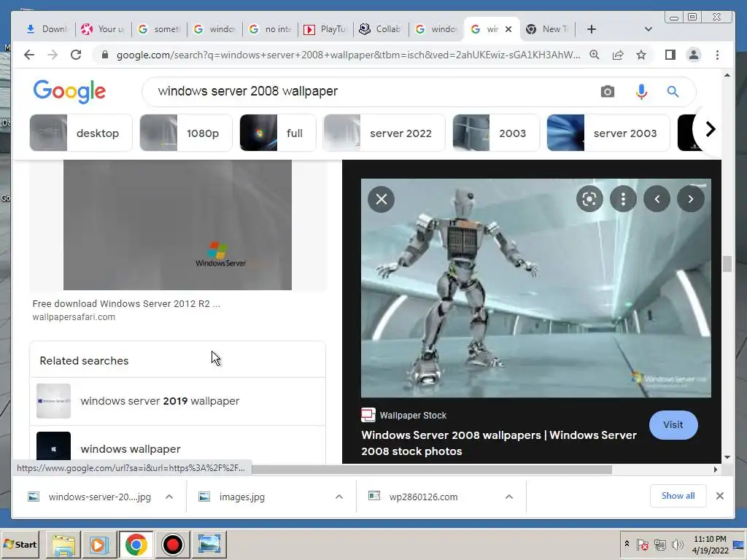Open the volume control in system tray
This screenshot has height=560, width=747.
pos(677,544)
